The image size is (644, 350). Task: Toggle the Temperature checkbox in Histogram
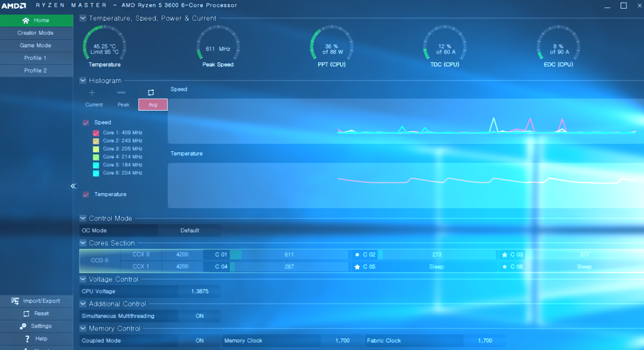pos(86,195)
